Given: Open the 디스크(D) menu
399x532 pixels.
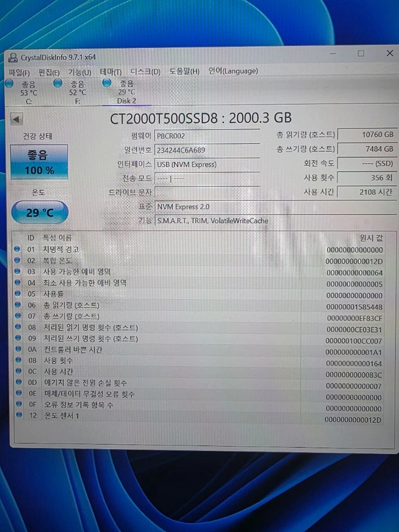Looking at the screenshot, I should click(145, 72).
